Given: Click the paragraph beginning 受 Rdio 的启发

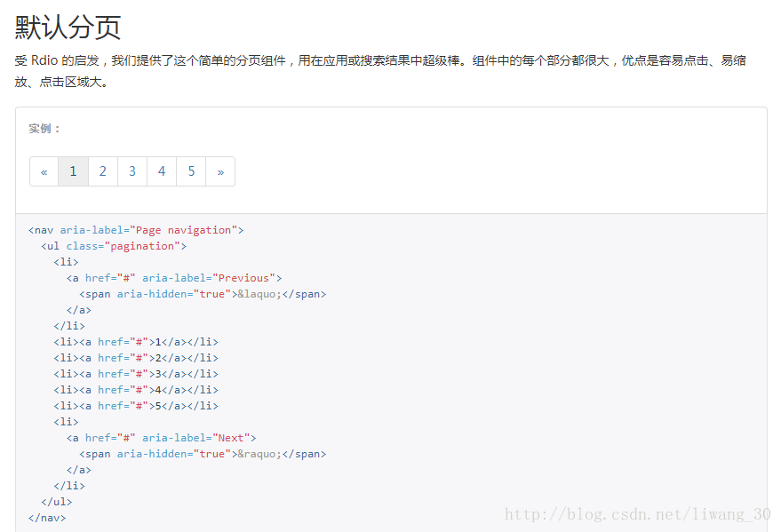Looking at the screenshot, I should point(380,71).
